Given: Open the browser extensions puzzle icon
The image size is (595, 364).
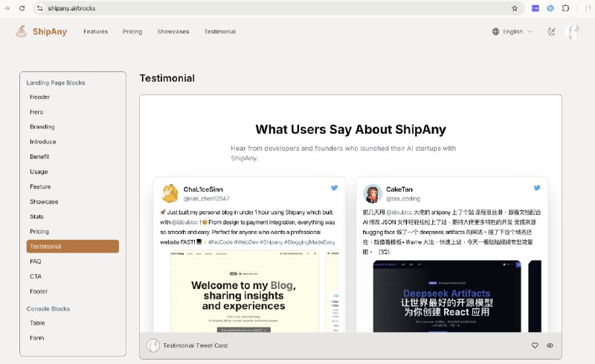Looking at the screenshot, I should (x=565, y=8).
